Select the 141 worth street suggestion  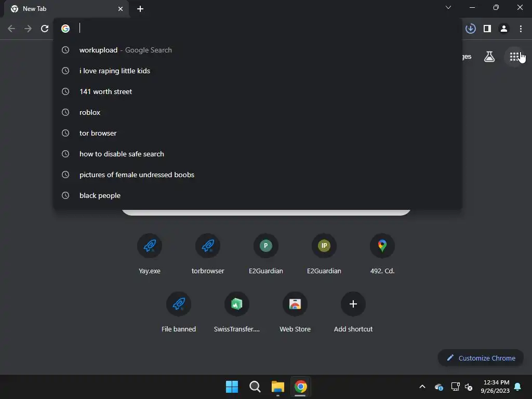click(258, 91)
